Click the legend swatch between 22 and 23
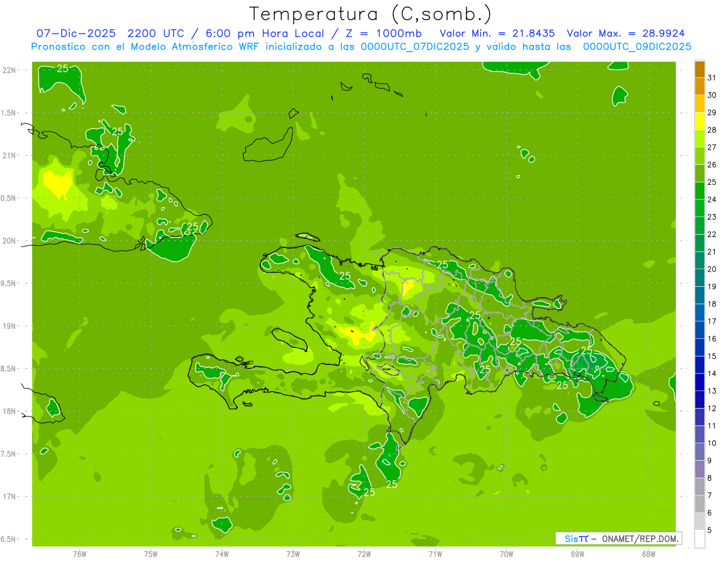The image size is (728, 562). point(699,226)
